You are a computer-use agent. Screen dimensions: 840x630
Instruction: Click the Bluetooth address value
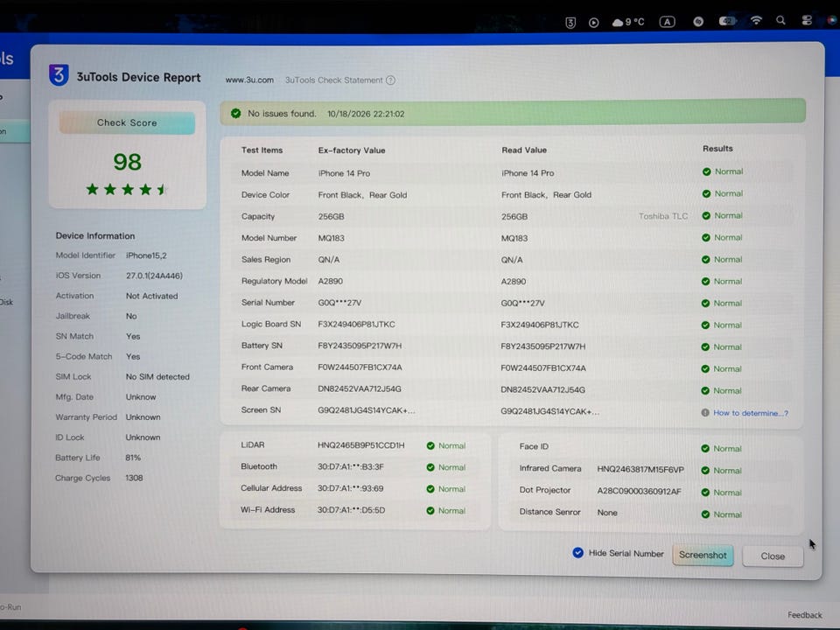pyautogui.click(x=350, y=466)
